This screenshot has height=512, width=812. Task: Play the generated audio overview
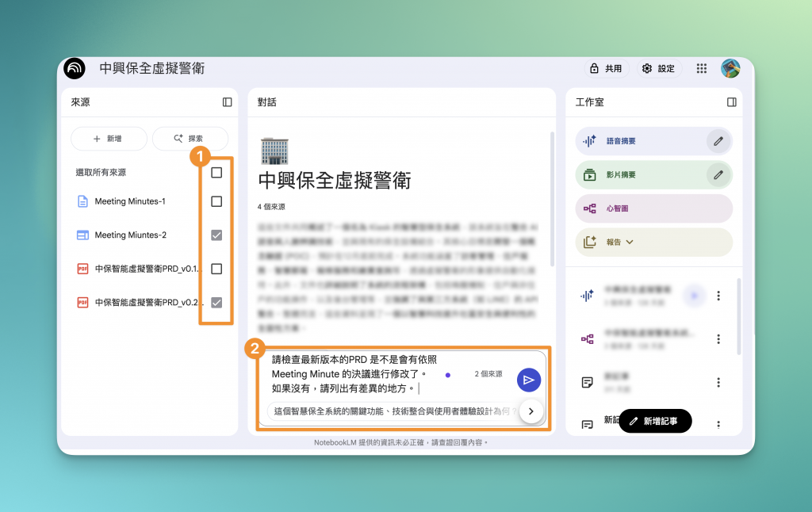694,296
